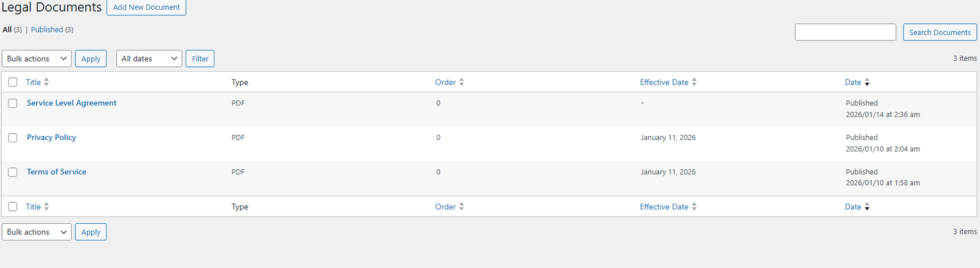Select the Privacy Policy row checkbox
This screenshot has width=980, height=268.
13,138
